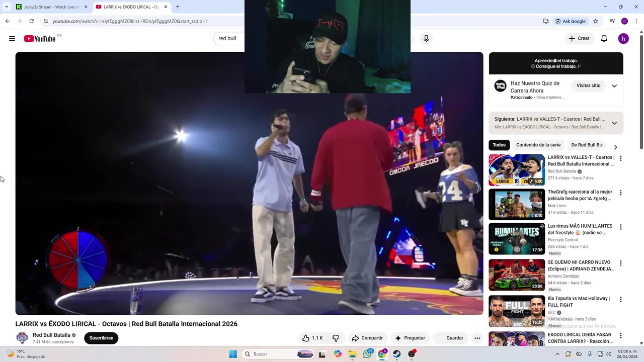Image resolution: width=644 pixels, height=362 pixels.
Task: Open LARRIX vs VALLES-T Cuartos thumbnail
Action: (517, 170)
